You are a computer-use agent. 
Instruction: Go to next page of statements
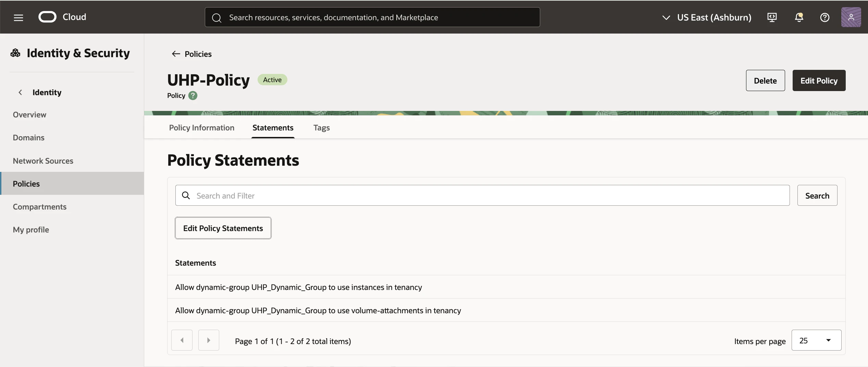tap(209, 340)
